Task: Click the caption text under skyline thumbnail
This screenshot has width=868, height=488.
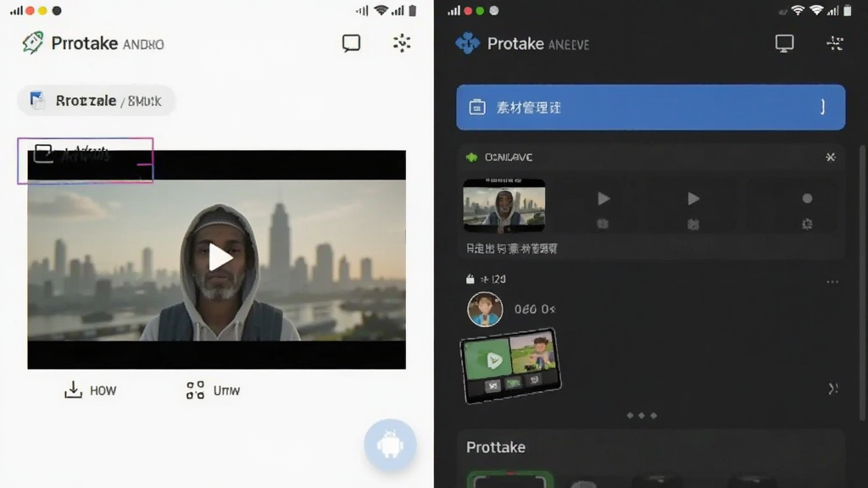Action: coord(511,248)
